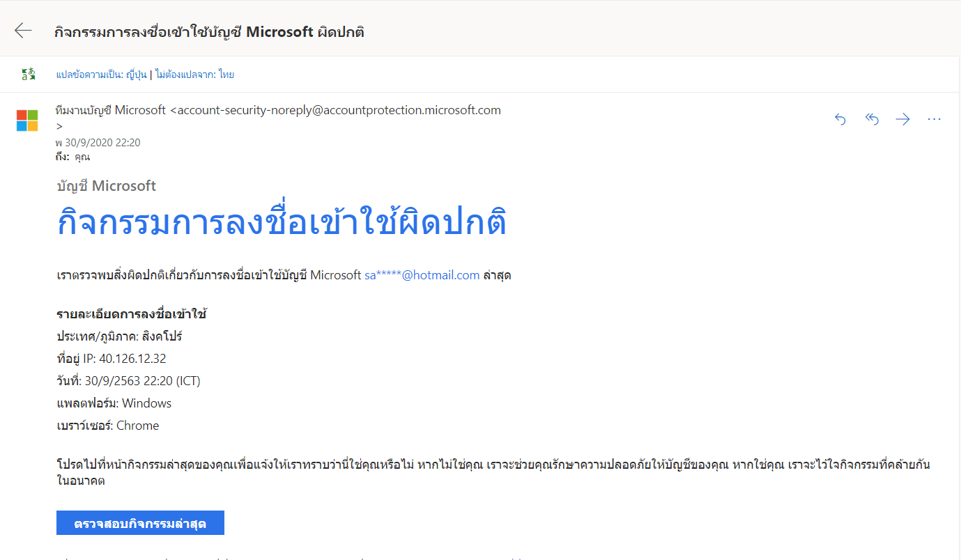This screenshot has height=560, width=961.
Task: Click the blue 'ตรวจสอบกิจกรรมล่าสุด' button
Action: (x=140, y=523)
